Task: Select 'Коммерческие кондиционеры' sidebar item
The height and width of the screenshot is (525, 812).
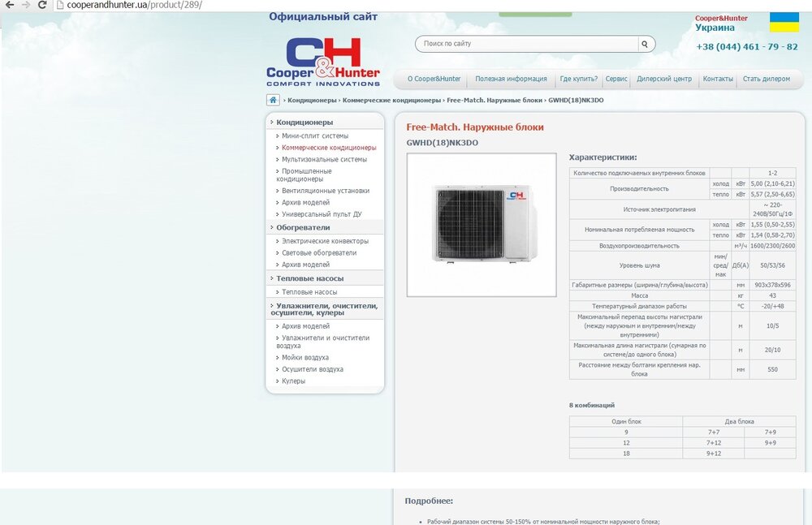Action: (x=329, y=148)
